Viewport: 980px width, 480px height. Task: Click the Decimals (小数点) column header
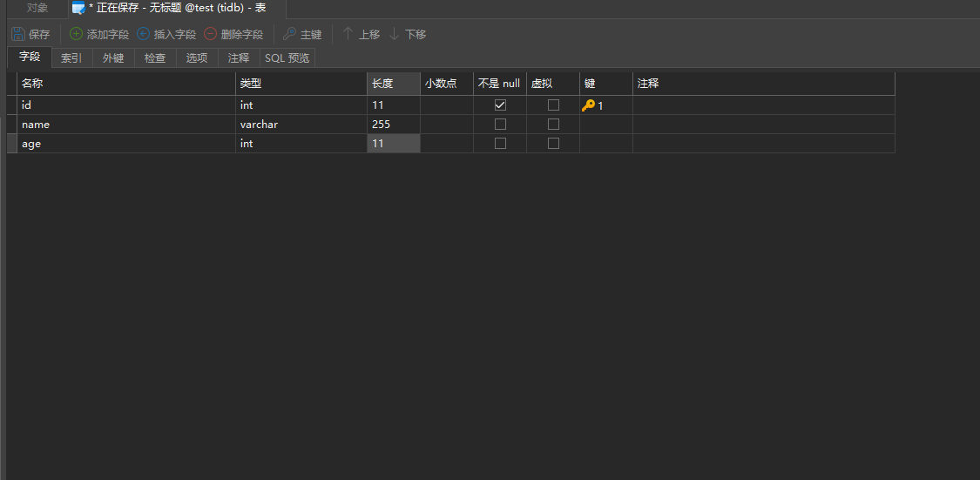tap(447, 84)
